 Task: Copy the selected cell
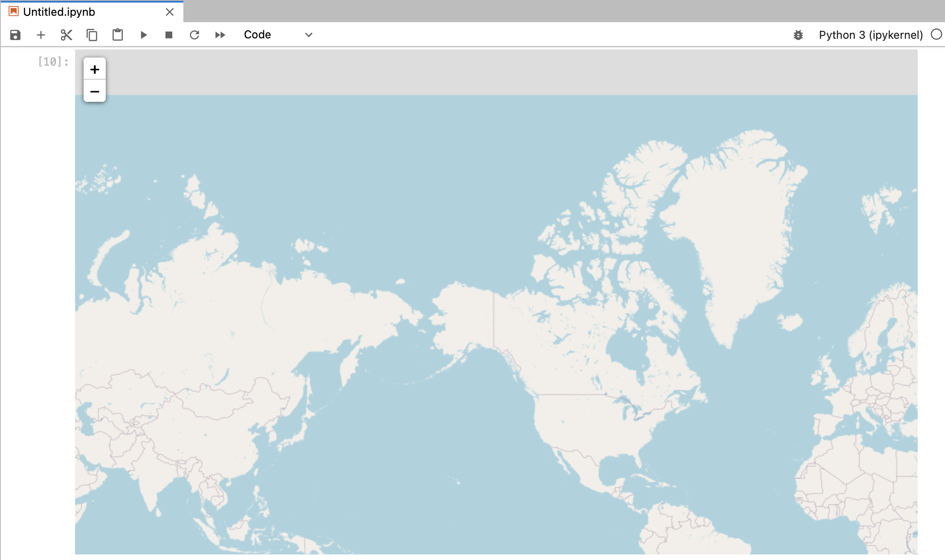click(x=92, y=35)
